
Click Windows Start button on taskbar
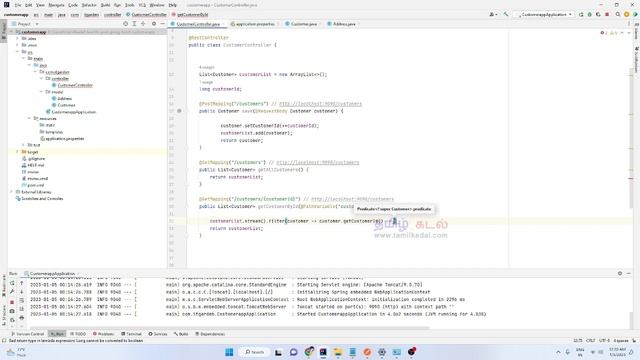(x=229, y=352)
